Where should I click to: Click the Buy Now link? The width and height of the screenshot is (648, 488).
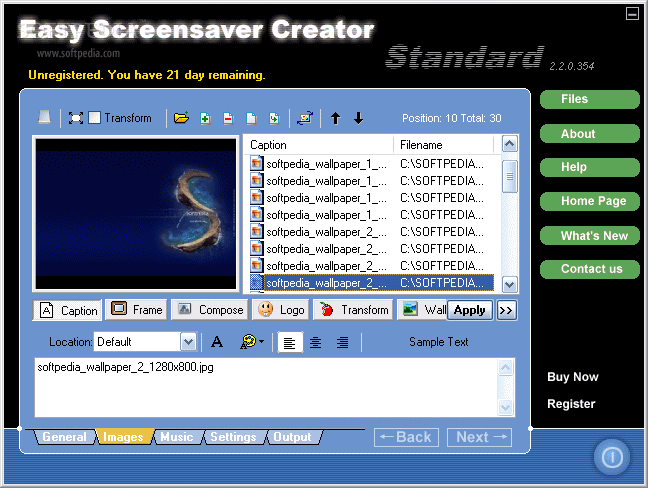pos(573,377)
